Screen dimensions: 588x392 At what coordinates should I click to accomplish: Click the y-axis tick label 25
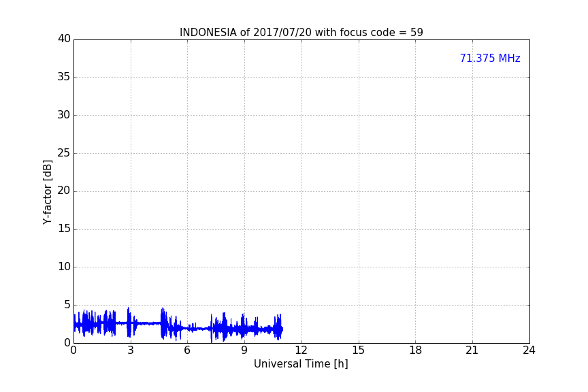(x=64, y=152)
